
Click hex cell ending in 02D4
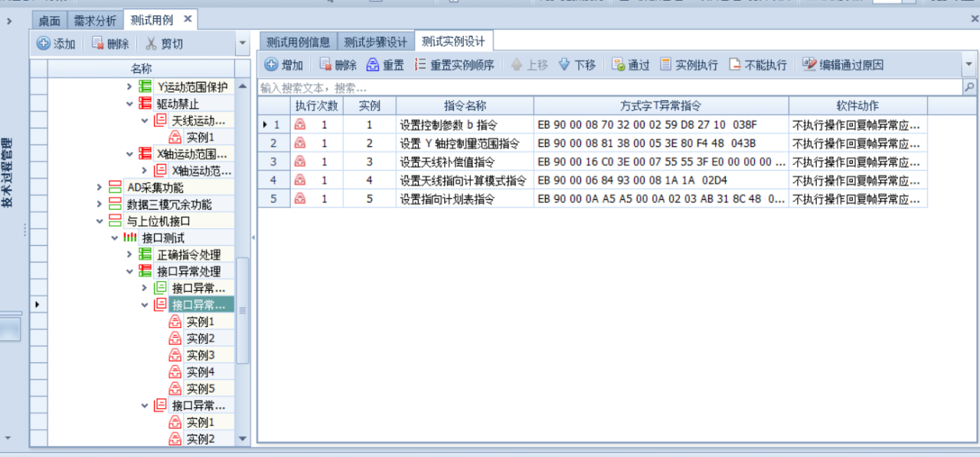tap(661, 180)
